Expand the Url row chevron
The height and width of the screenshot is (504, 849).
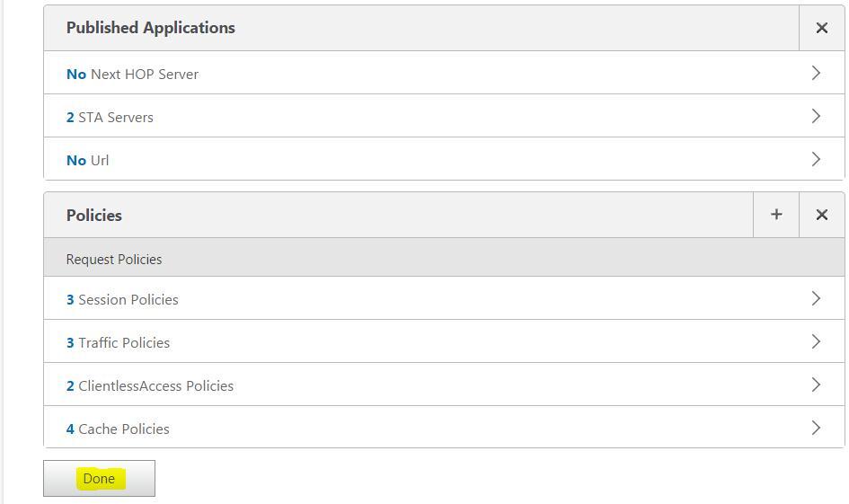click(816, 159)
